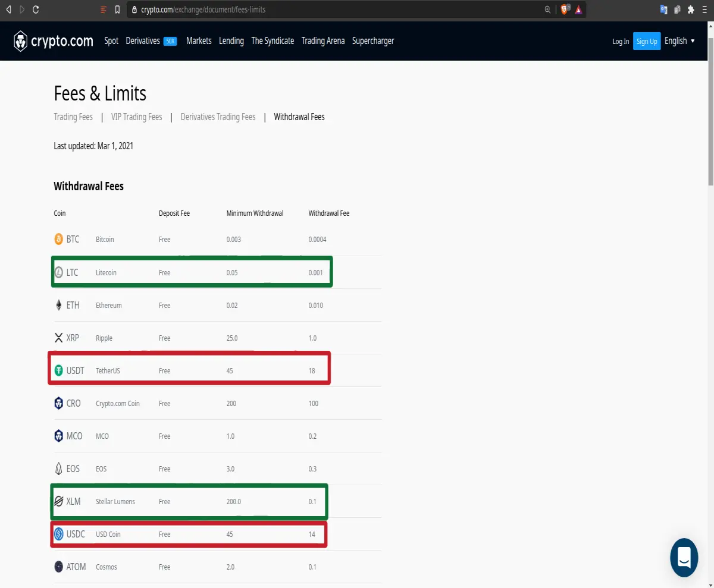Click the Ethereum diamond icon
Image resolution: width=714 pixels, height=588 pixels.
58,305
